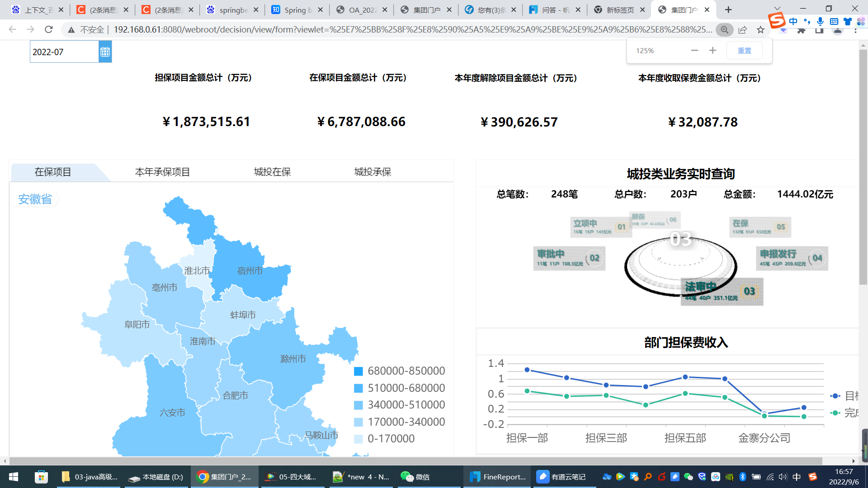868x488 pixels.
Task: Increase zoom with the plus button
Action: (x=712, y=51)
